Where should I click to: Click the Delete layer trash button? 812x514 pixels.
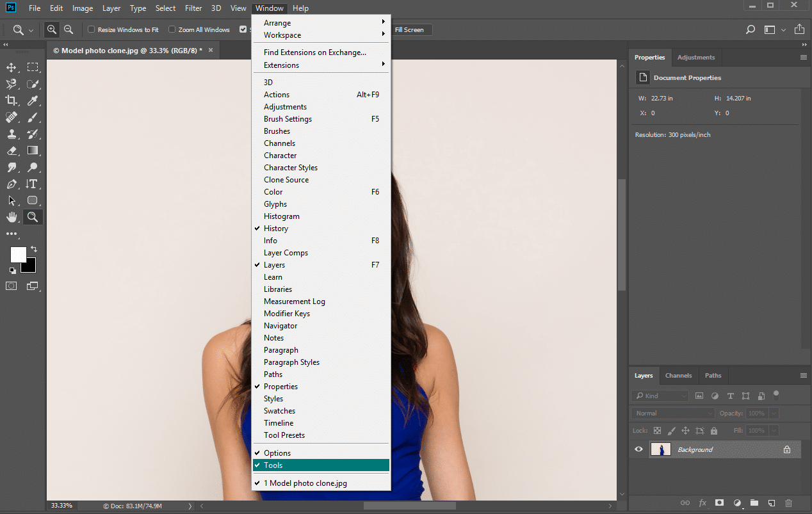pyautogui.click(x=788, y=503)
